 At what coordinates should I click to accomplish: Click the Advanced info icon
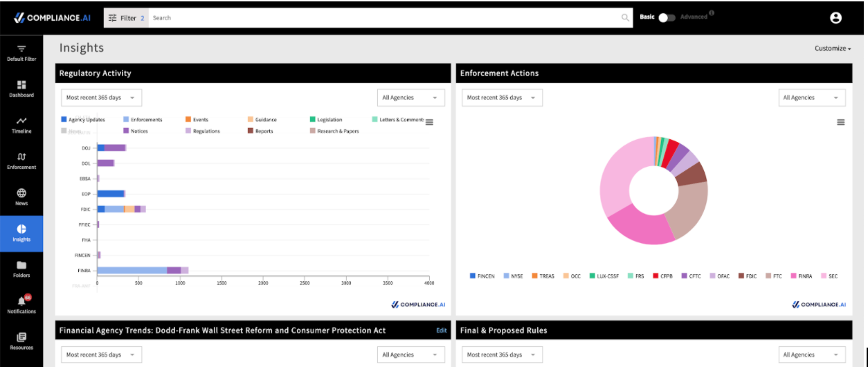[712, 13]
